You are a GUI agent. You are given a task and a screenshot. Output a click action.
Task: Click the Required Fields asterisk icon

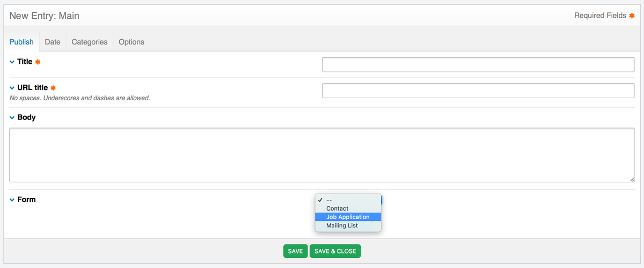pyautogui.click(x=632, y=16)
